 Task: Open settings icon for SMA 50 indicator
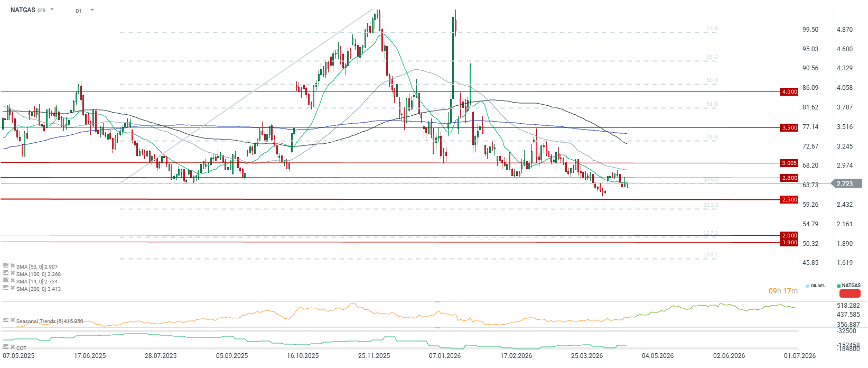point(6,266)
